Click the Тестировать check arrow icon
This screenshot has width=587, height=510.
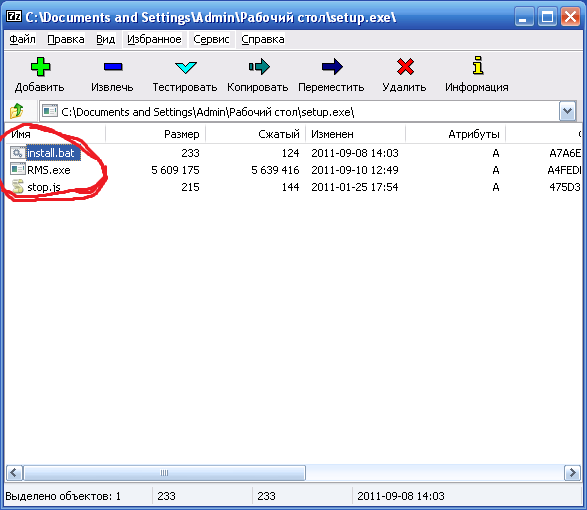click(185, 67)
